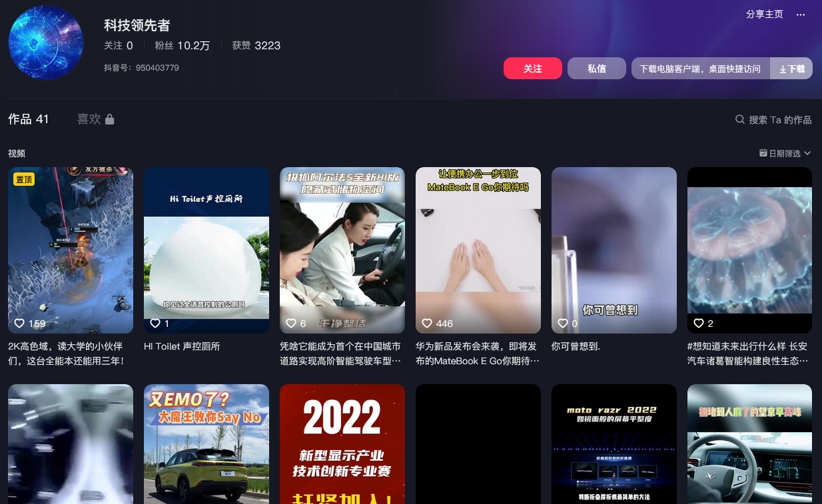Click 抖音号：950403779 ID text
Viewport: 822px width, 504px height.
pyautogui.click(x=141, y=68)
